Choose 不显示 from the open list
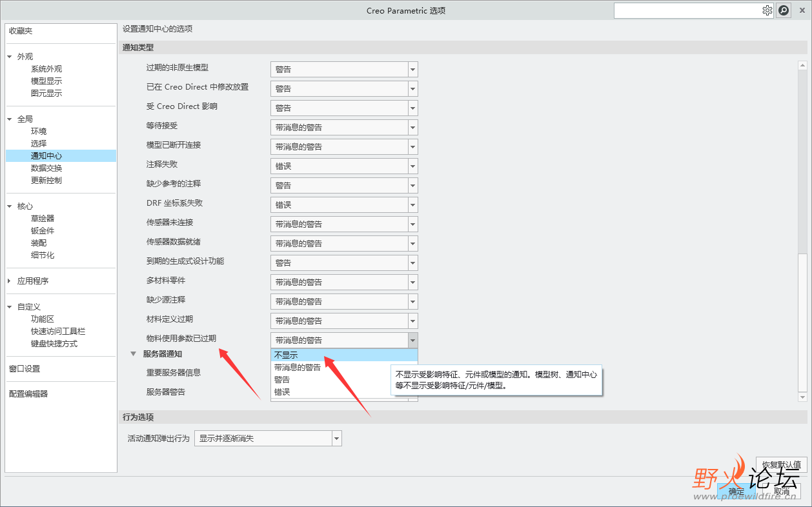 344,355
